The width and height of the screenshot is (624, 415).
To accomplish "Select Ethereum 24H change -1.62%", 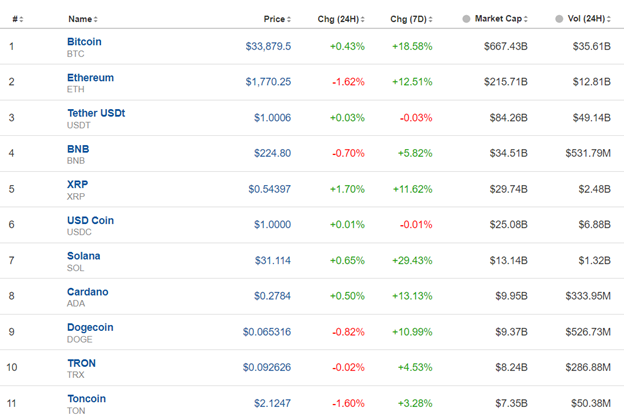I will (348, 82).
